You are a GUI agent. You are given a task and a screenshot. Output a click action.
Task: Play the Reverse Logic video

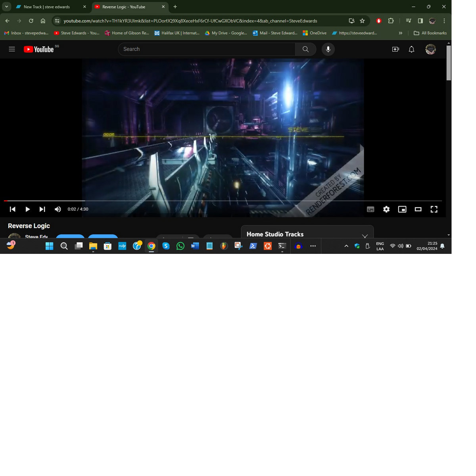(x=27, y=209)
